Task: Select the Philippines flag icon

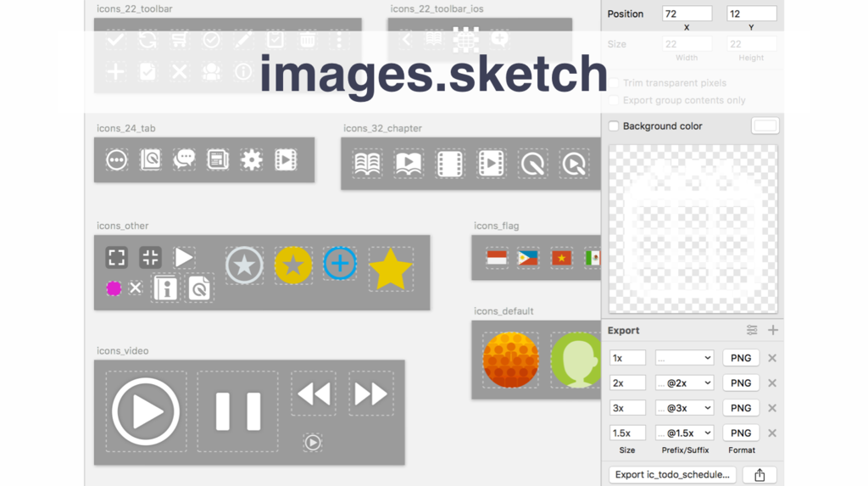Action: [527, 258]
